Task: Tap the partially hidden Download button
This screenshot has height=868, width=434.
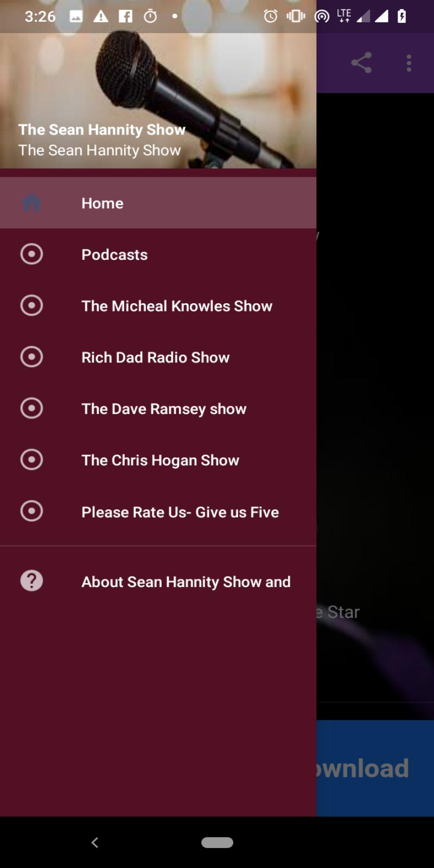Action: (375, 768)
